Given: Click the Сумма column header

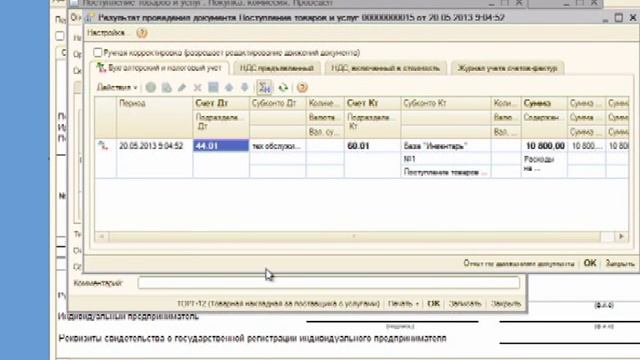Looking at the screenshot, I should pos(544,103).
